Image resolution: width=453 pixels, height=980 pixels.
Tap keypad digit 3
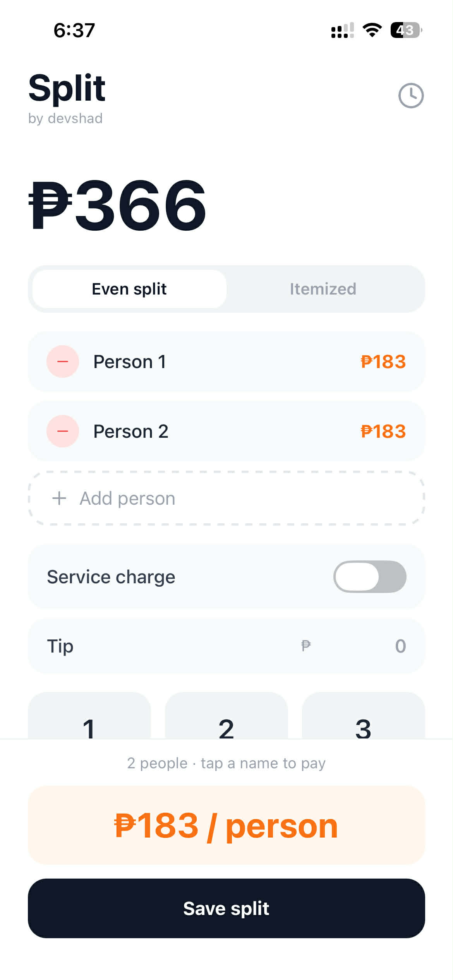[x=364, y=716]
